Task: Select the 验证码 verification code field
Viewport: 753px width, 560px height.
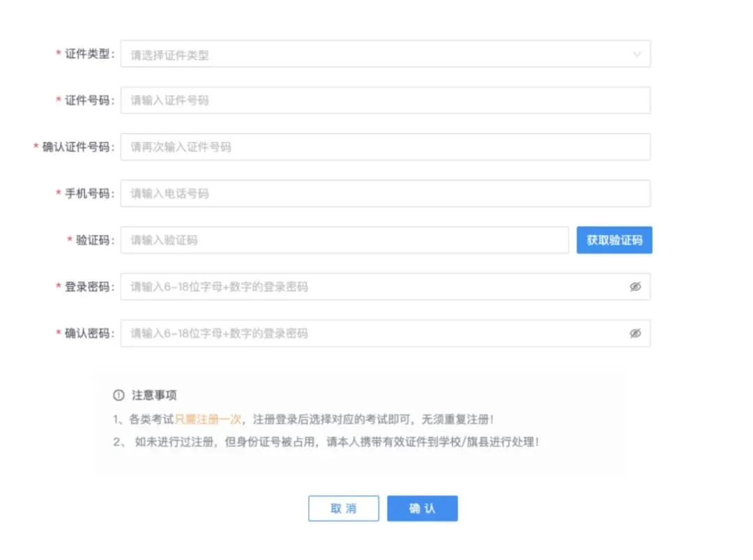Action: (x=345, y=240)
